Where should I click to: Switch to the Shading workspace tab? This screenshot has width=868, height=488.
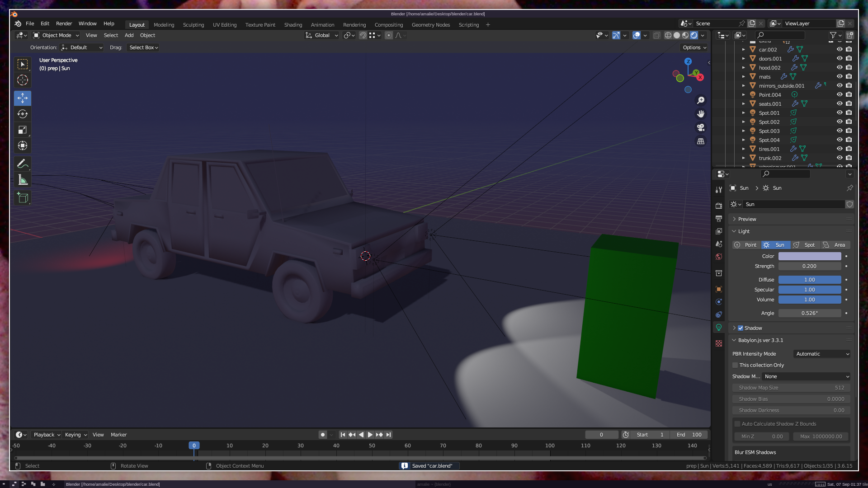point(293,25)
